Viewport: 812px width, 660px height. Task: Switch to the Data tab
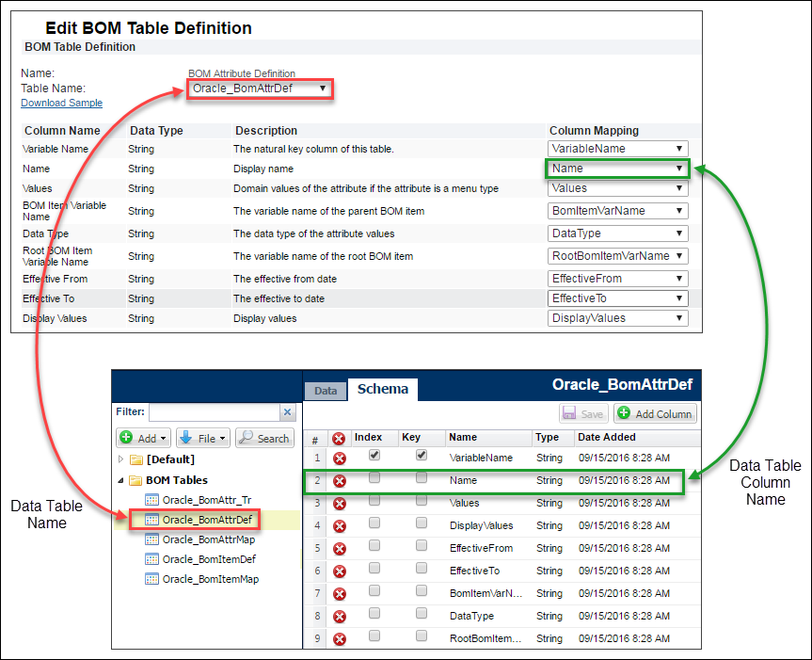click(326, 390)
